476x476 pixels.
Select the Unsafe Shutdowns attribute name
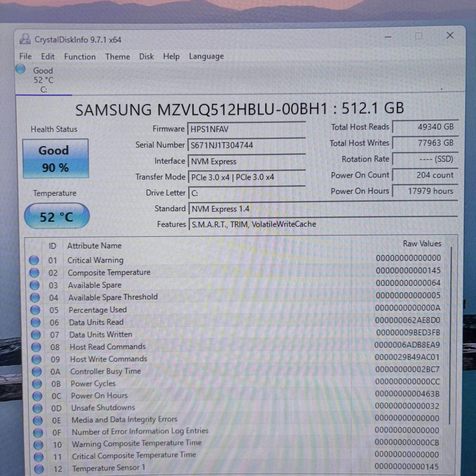point(103,408)
